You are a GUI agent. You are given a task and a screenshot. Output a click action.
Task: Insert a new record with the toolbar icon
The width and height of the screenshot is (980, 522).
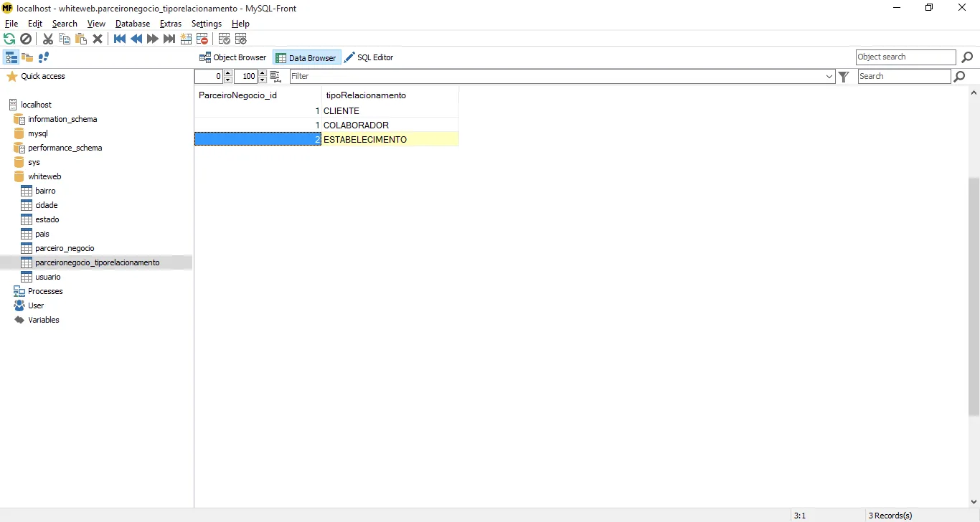186,39
